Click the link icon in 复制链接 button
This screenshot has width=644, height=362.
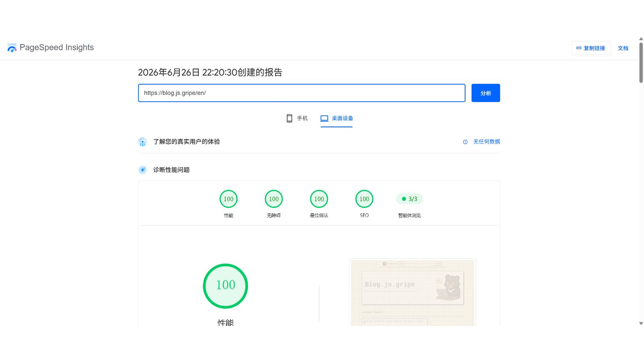click(579, 48)
